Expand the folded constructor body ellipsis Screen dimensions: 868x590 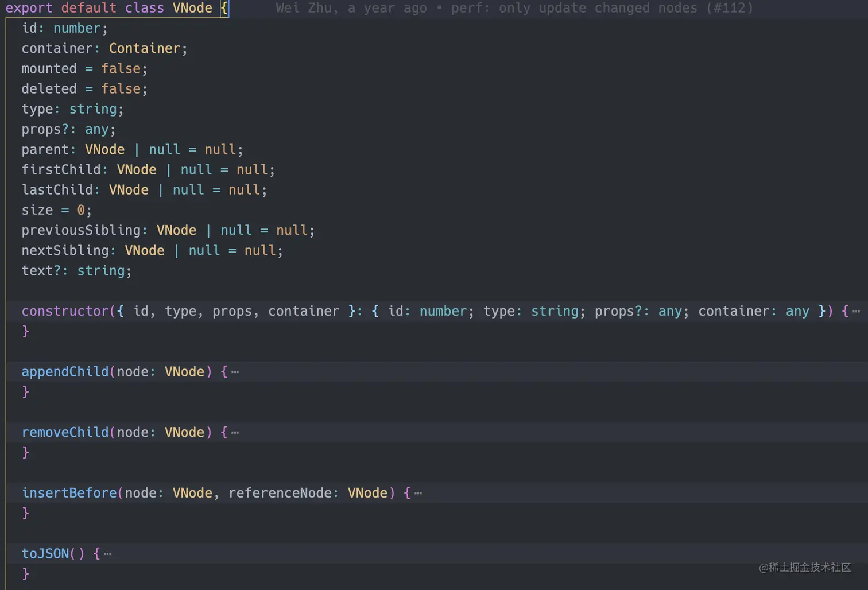[x=856, y=312]
